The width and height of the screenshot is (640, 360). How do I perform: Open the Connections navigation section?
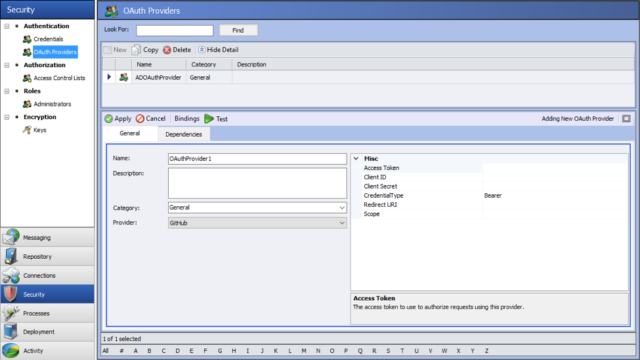click(x=47, y=276)
